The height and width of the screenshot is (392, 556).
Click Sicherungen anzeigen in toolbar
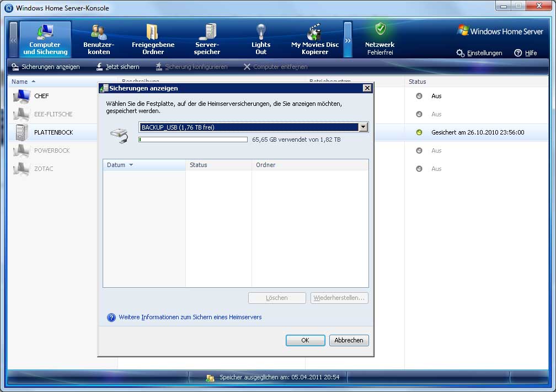[x=46, y=67]
